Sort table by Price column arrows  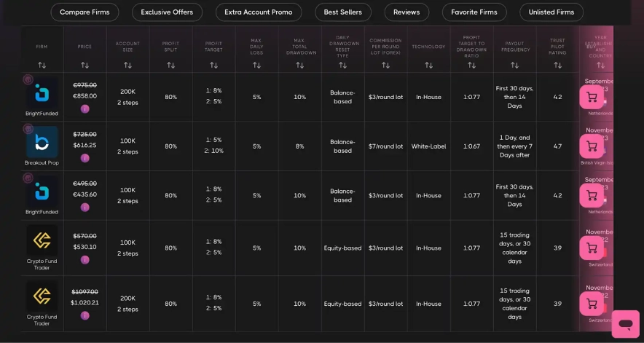[x=85, y=65]
